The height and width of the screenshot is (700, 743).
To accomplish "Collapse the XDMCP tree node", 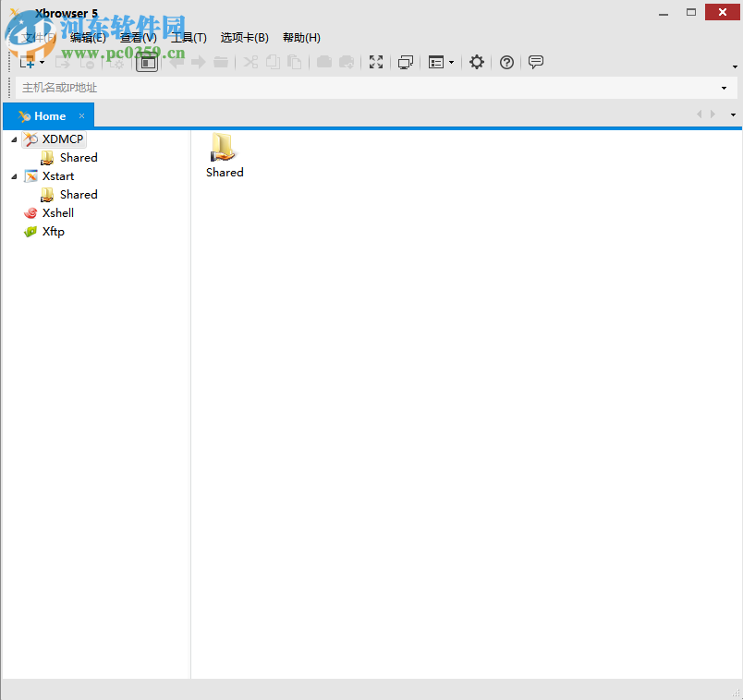I will [x=13, y=139].
